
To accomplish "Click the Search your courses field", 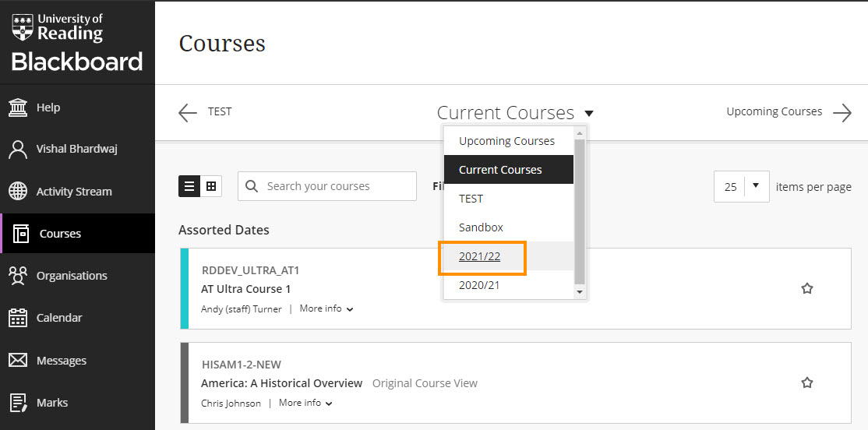I will click(x=327, y=186).
